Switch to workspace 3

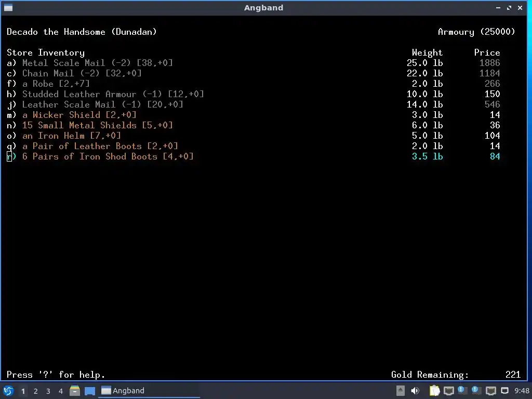click(48, 391)
